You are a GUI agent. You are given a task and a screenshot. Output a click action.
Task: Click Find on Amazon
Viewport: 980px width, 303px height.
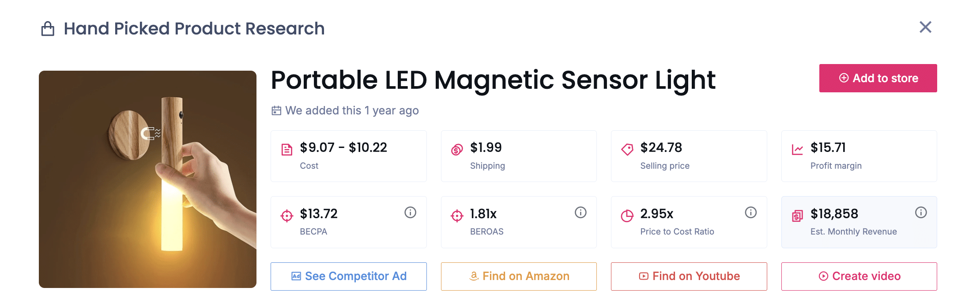519,276
